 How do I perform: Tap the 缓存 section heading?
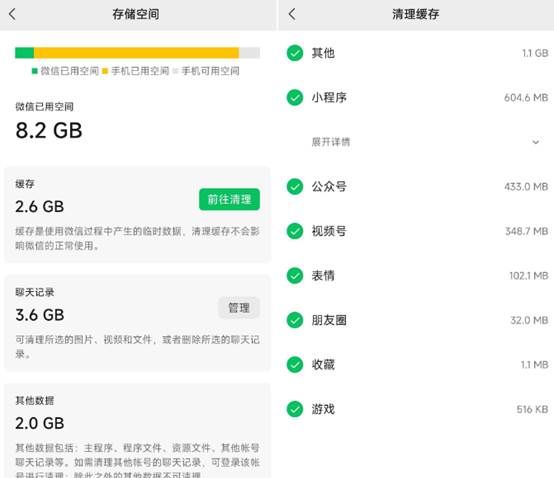pyautogui.click(x=25, y=184)
